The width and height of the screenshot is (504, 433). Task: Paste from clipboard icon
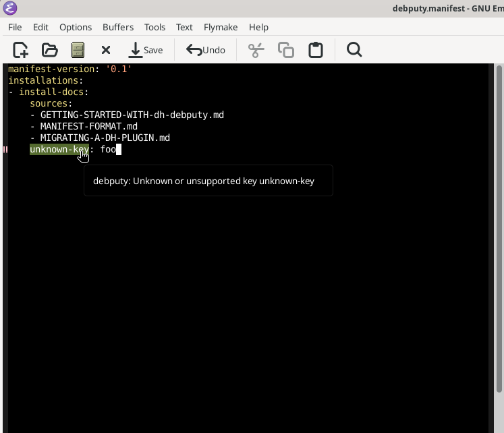click(316, 50)
